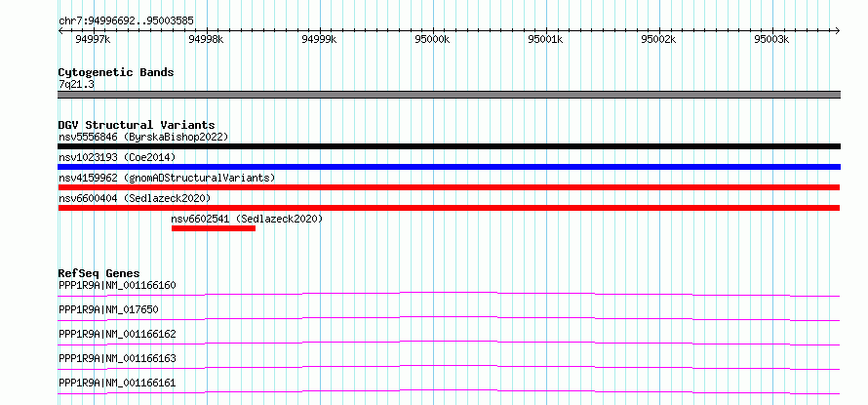
Task: Open nsv5556846 (ByrskaBishop2022) label
Action: pyautogui.click(x=143, y=137)
